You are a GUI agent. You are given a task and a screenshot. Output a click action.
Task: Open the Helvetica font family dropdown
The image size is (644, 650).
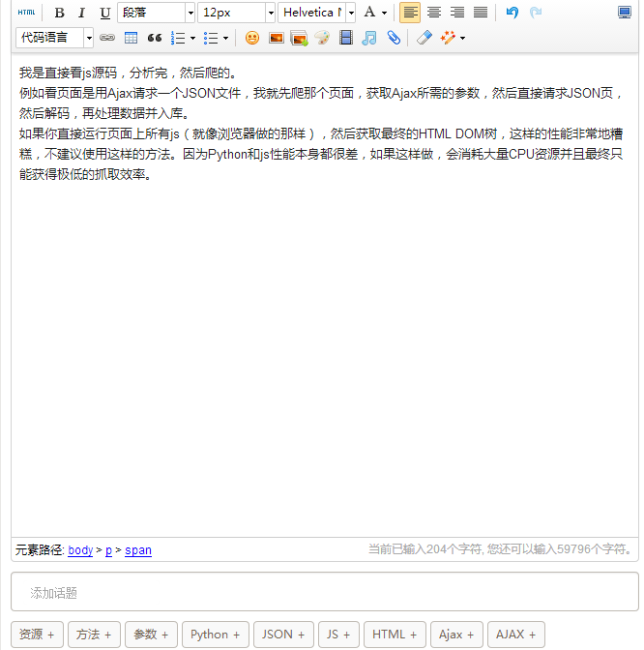point(316,13)
